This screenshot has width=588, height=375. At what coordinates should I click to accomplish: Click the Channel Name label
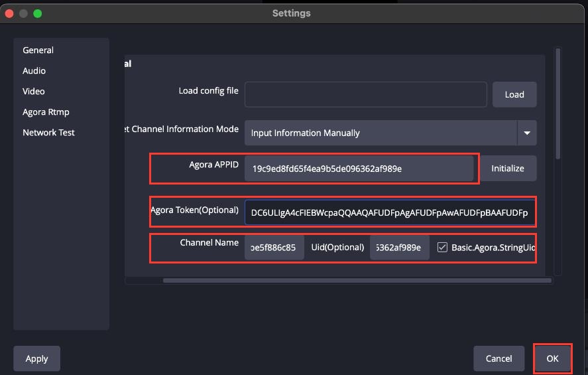pos(209,243)
